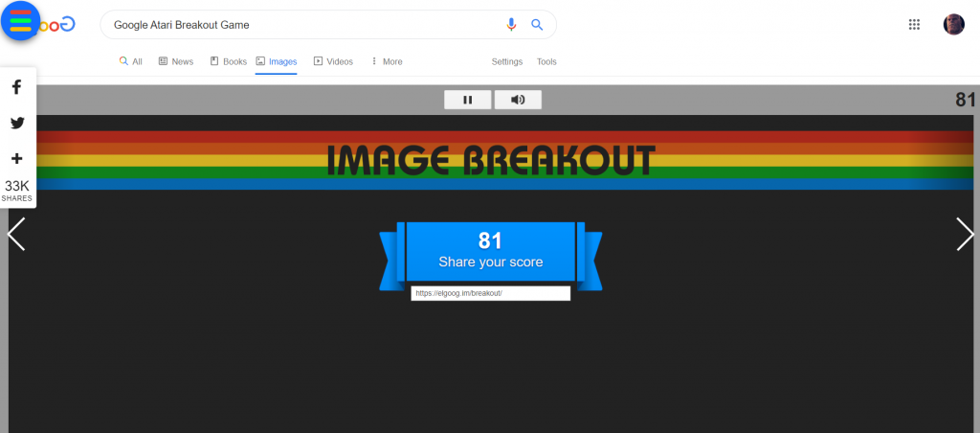Open the account profile avatar

(x=953, y=24)
